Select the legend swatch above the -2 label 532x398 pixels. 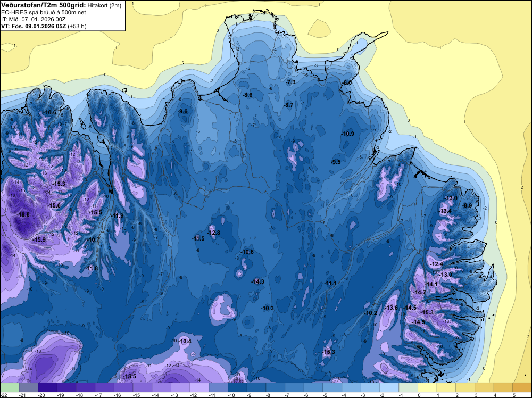click(x=389, y=387)
